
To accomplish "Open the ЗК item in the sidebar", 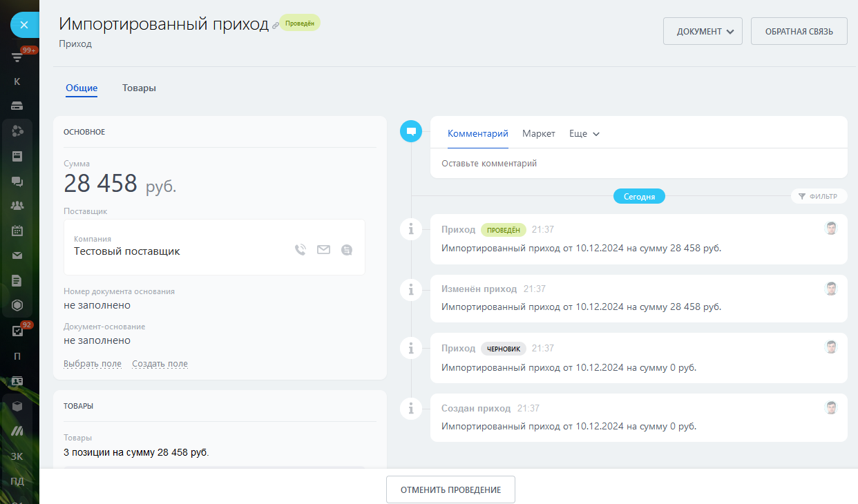I will [x=17, y=456].
